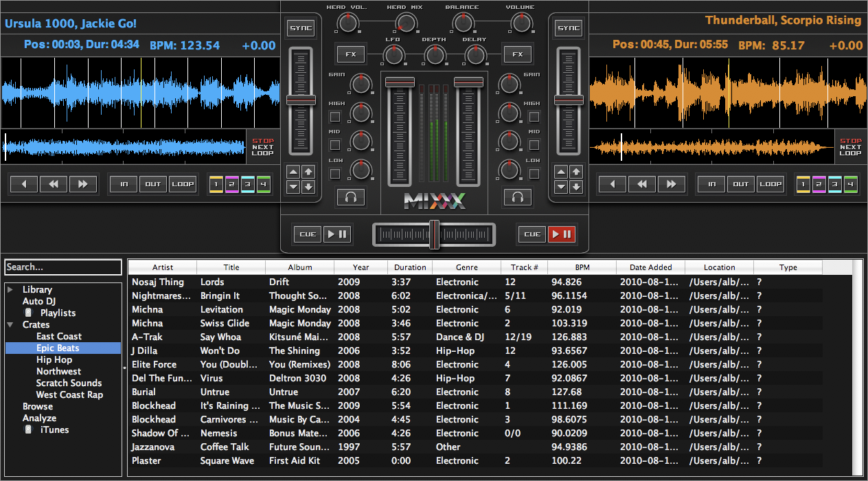868x481 pixels.
Task: Trigger hotcue 3 on the left deck
Action: pyautogui.click(x=247, y=184)
